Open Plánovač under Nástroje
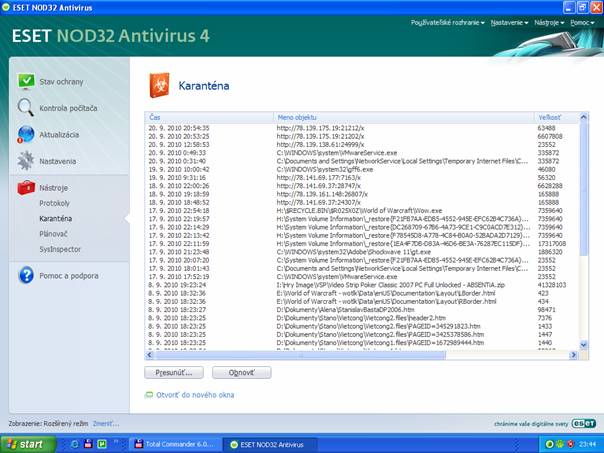This screenshot has height=453, width=604. click(x=53, y=234)
